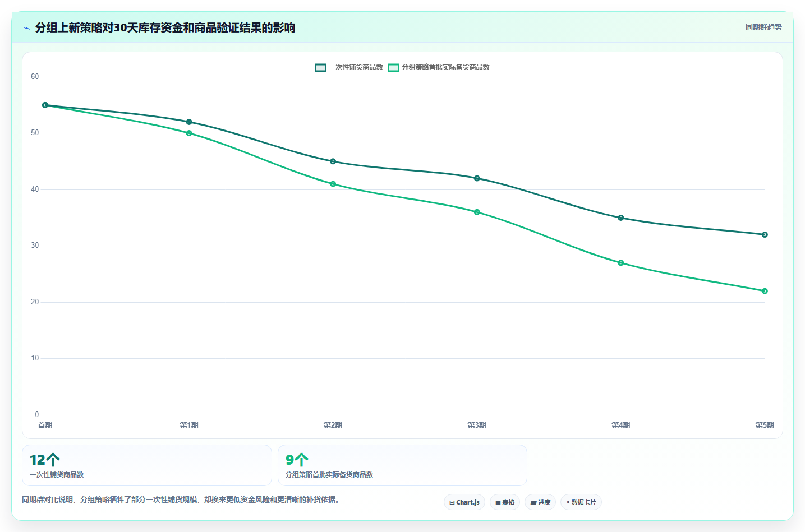Select the dark green data point at 第1期
This screenshot has width=805, height=532.
click(x=189, y=122)
